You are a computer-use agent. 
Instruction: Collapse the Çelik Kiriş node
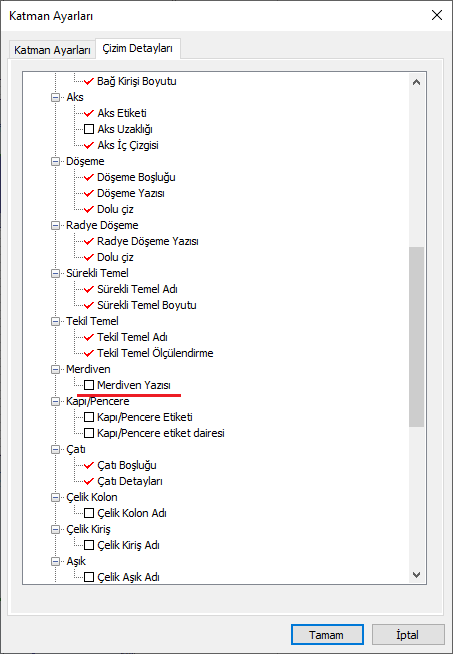point(55,529)
